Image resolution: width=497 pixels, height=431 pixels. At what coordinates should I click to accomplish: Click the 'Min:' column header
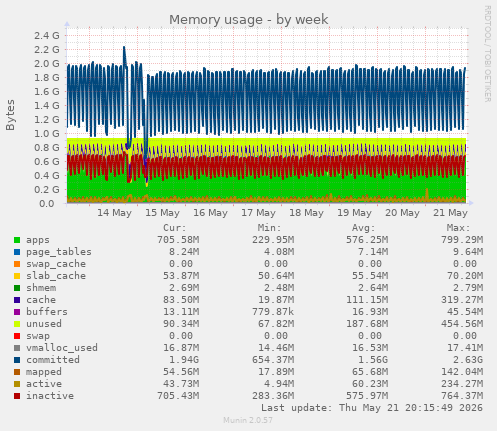pyautogui.click(x=269, y=228)
